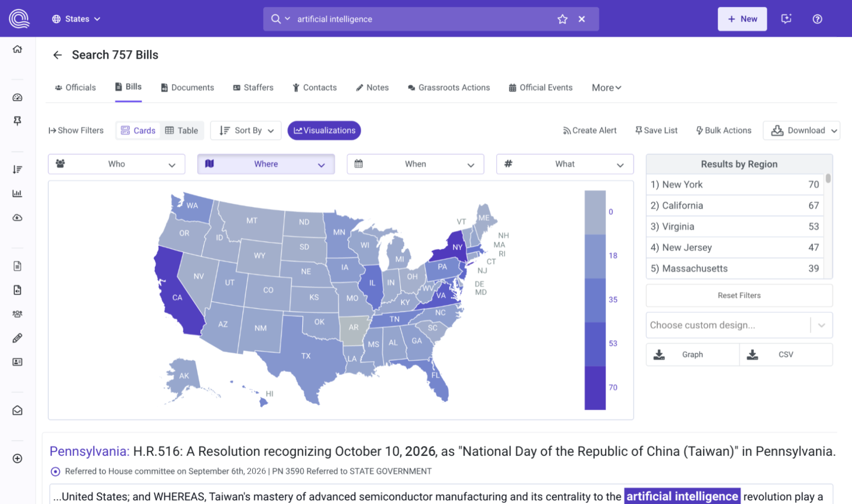Click the dashboard gauge icon in the sidebar
The width and height of the screenshot is (852, 504).
(17, 98)
